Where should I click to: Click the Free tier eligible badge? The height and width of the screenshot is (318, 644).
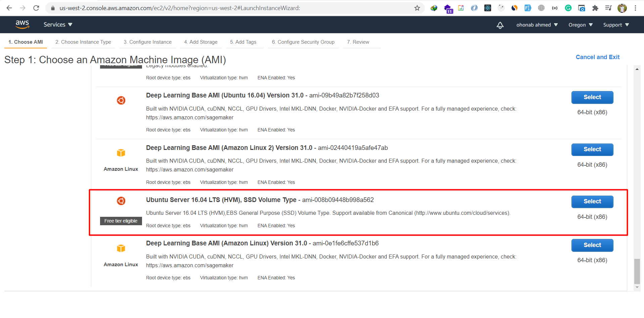121,221
